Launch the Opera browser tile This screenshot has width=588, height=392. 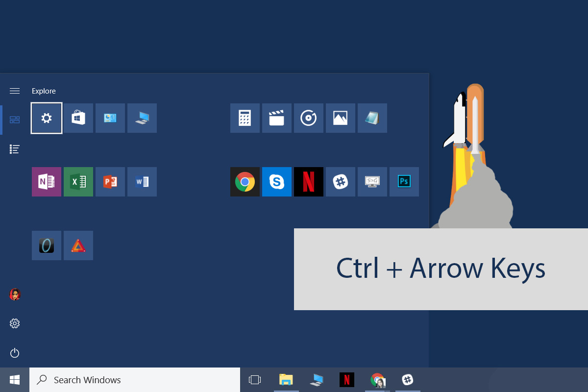pyautogui.click(x=46, y=245)
